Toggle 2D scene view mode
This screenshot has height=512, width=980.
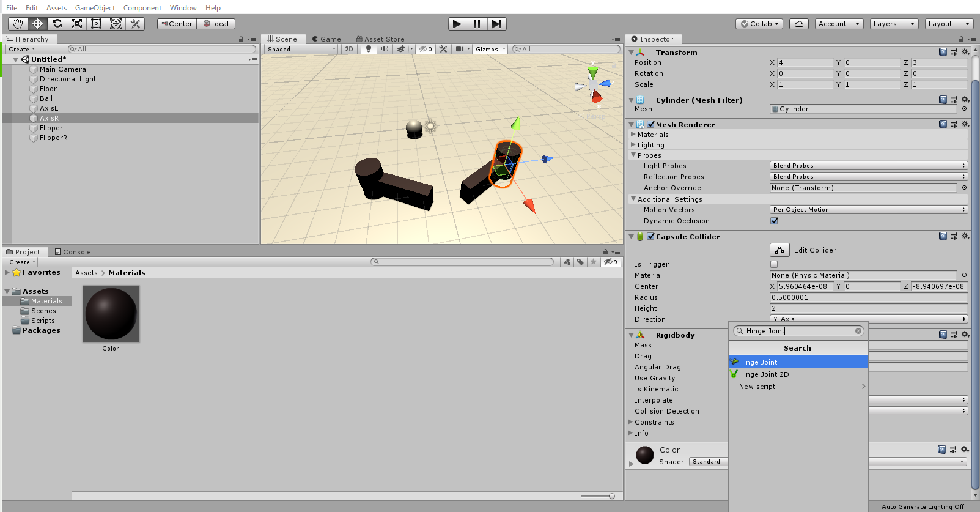[349, 49]
